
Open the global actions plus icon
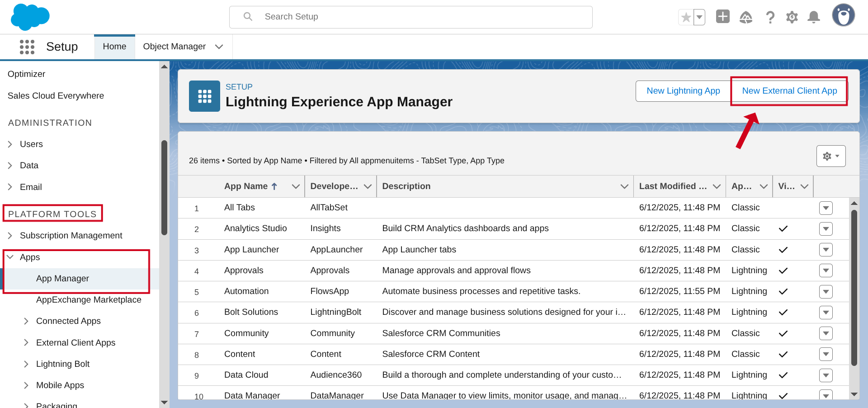[x=723, y=17]
